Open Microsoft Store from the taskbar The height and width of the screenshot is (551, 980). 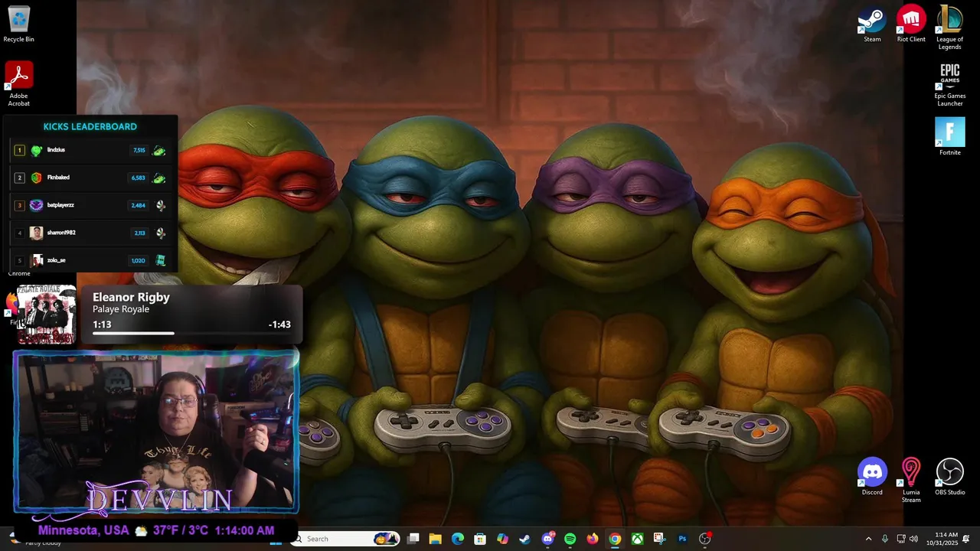click(x=480, y=539)
